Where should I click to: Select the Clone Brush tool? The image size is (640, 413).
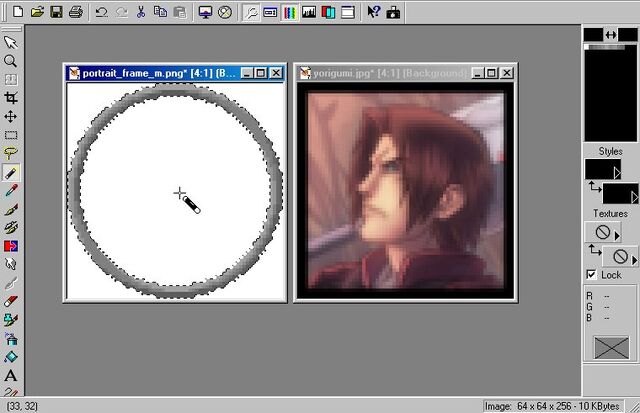(x=11, y=227)
